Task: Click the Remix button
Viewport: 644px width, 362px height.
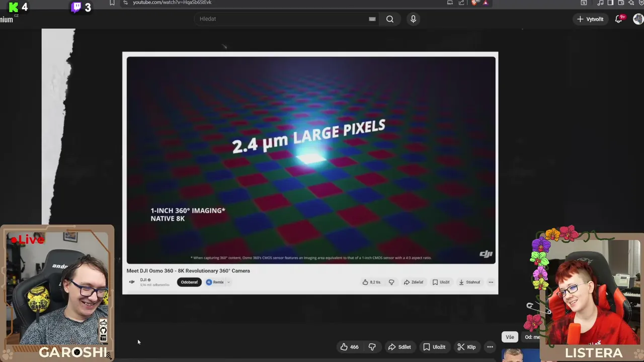Action: (x=215, y=282)
